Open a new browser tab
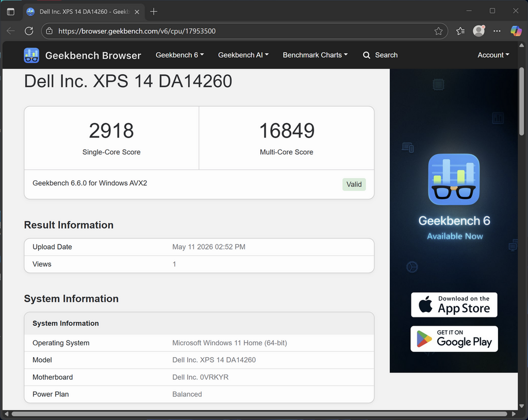The height and width of the screenshot is (420, 528). point(154,12)
